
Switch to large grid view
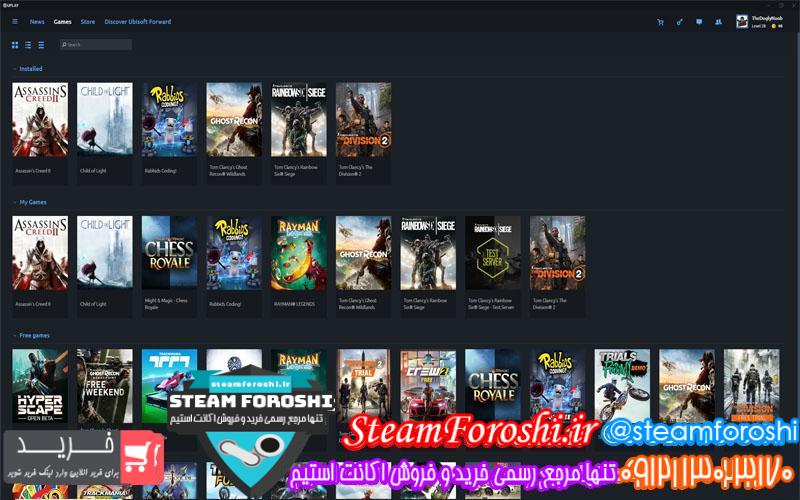click(15, 45)
